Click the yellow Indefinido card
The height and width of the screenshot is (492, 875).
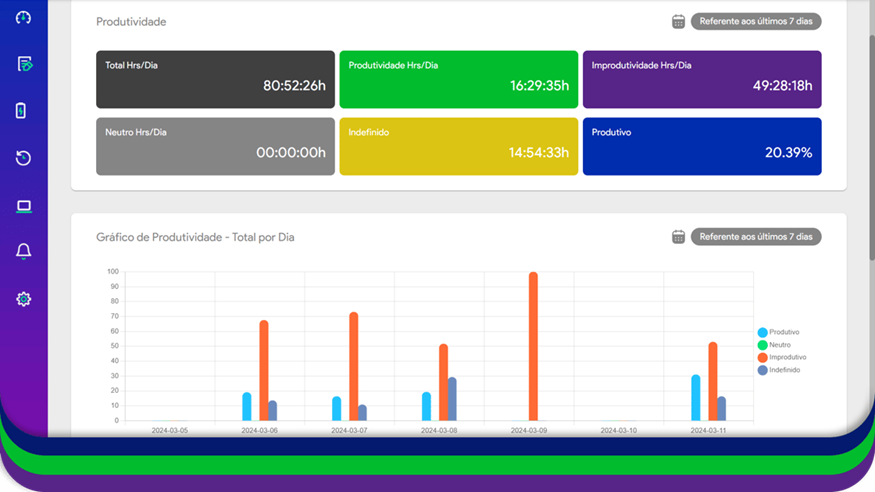pos(458,146)
